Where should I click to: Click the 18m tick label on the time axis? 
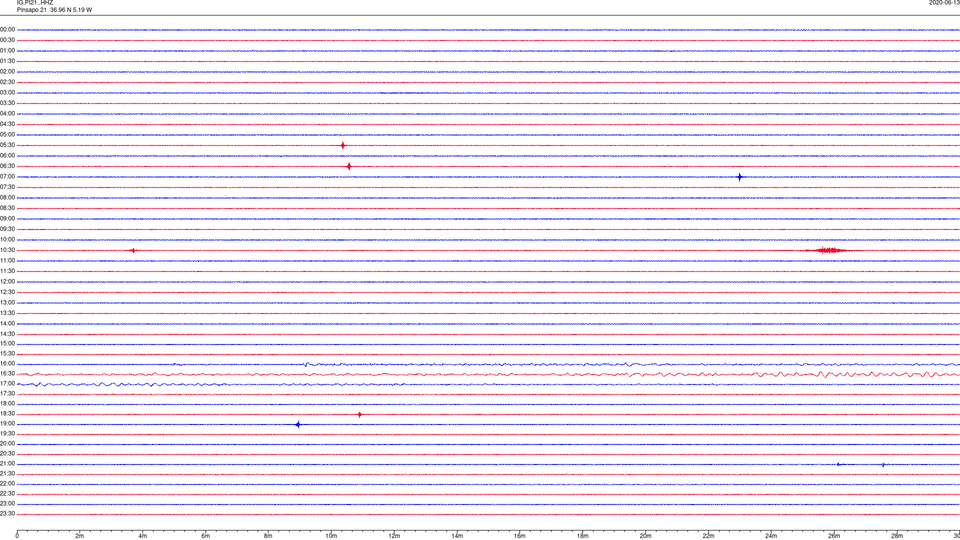click(583, 536)
